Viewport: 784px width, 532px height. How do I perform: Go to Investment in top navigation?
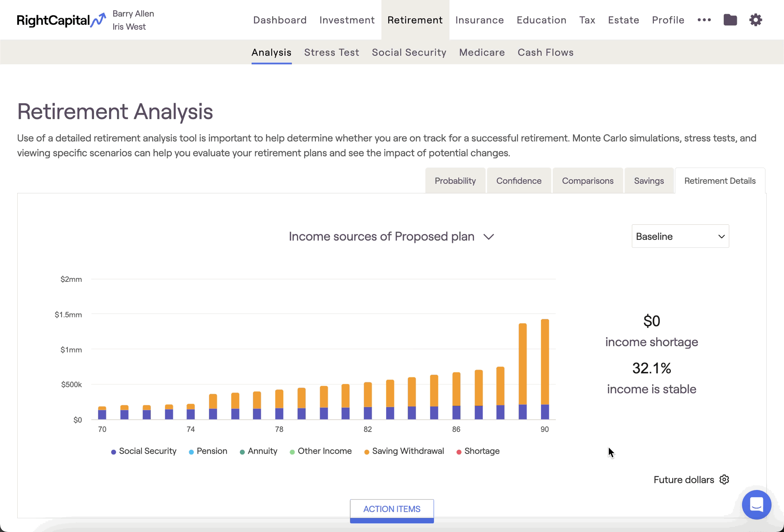click(x=347, y=20)
